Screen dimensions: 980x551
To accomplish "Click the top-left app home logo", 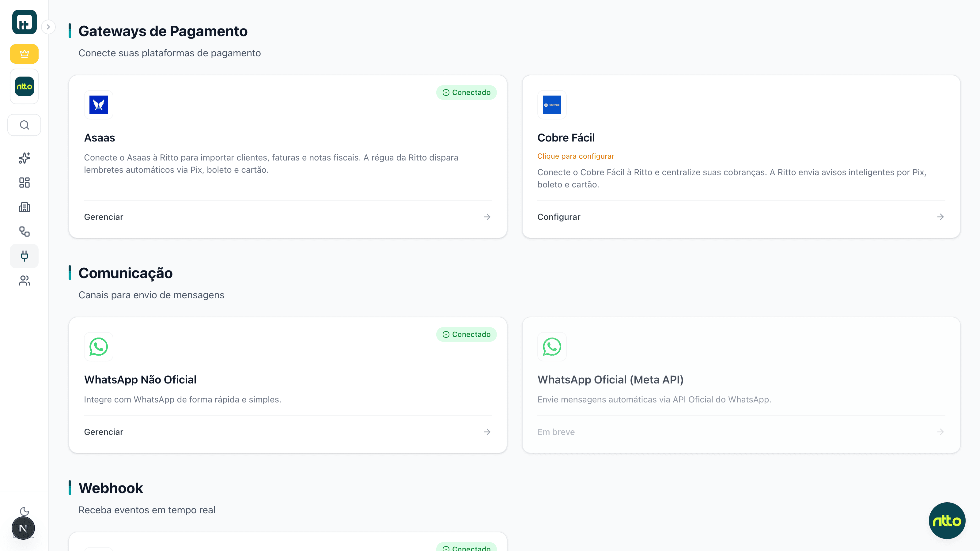I will 24,22.
